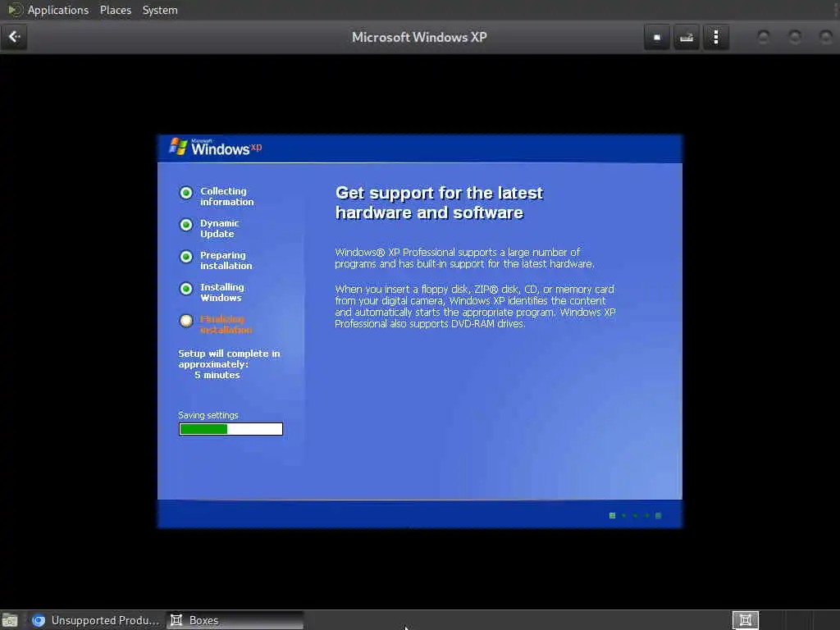Click the green activity dots at setup bottom

[636, 515]
